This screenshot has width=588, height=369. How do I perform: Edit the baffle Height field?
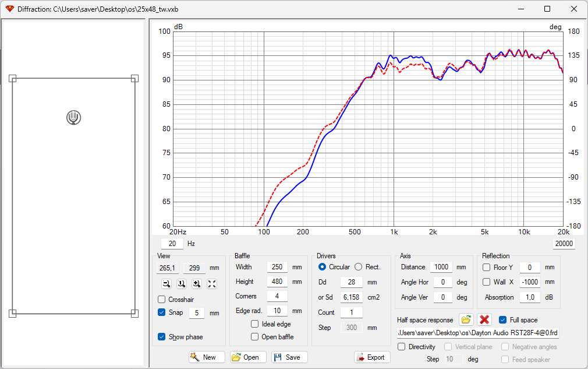pos(277,282)
